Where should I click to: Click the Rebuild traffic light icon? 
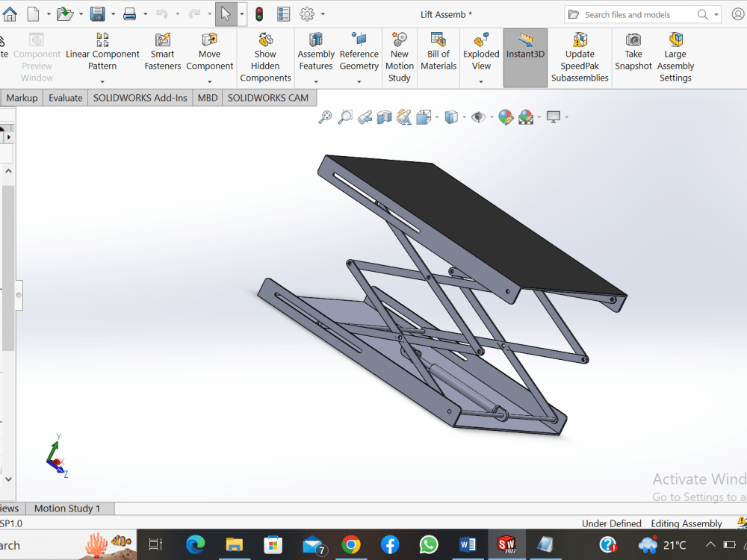point(258,13)
